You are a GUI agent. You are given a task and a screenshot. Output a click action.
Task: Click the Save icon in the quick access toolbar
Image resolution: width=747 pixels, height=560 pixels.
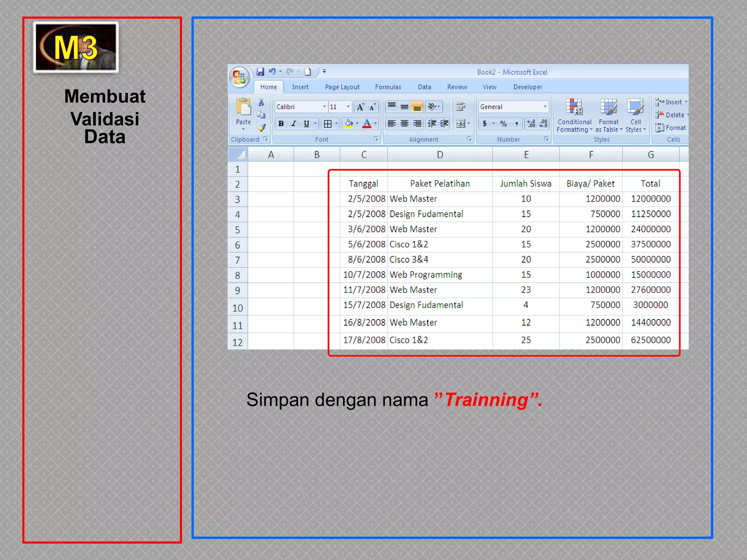(260, 72)
